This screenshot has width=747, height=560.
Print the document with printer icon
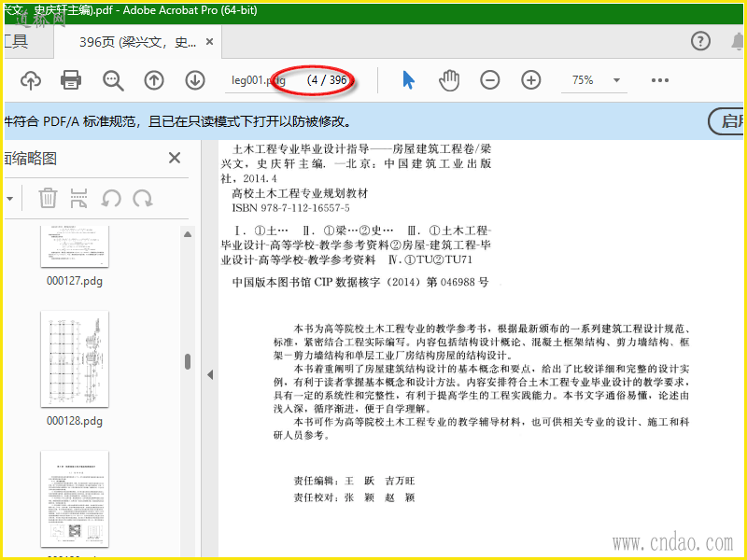pyautogui.click(x=71, y=80)
